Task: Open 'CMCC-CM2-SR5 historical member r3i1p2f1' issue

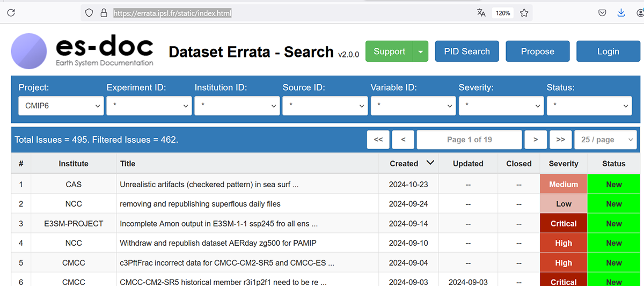Action: coord(223,282)
